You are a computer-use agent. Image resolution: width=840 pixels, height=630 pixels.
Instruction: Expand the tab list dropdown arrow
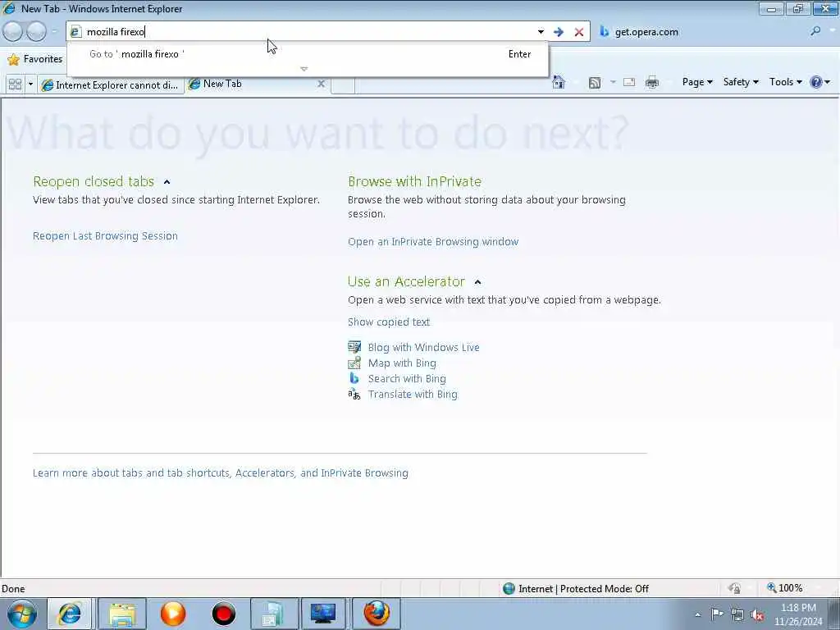(x=30, y=84)
